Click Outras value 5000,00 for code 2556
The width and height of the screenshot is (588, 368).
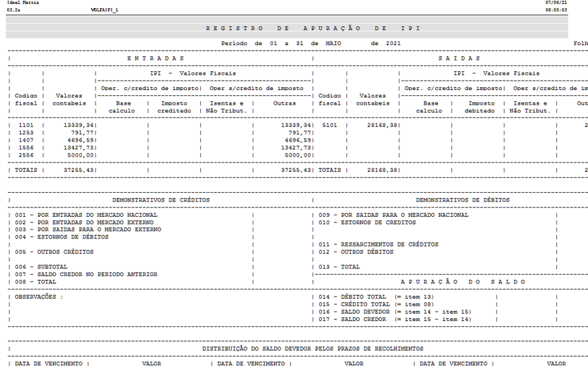pyautogui.click(x=298, y=155)
